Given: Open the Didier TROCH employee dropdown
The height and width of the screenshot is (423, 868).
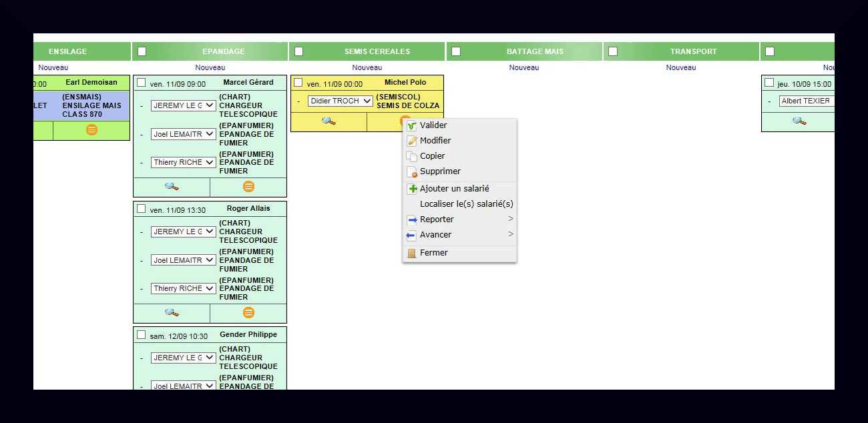Looking at the screenshot, I should pyautogui.click(x=340, y=101).
